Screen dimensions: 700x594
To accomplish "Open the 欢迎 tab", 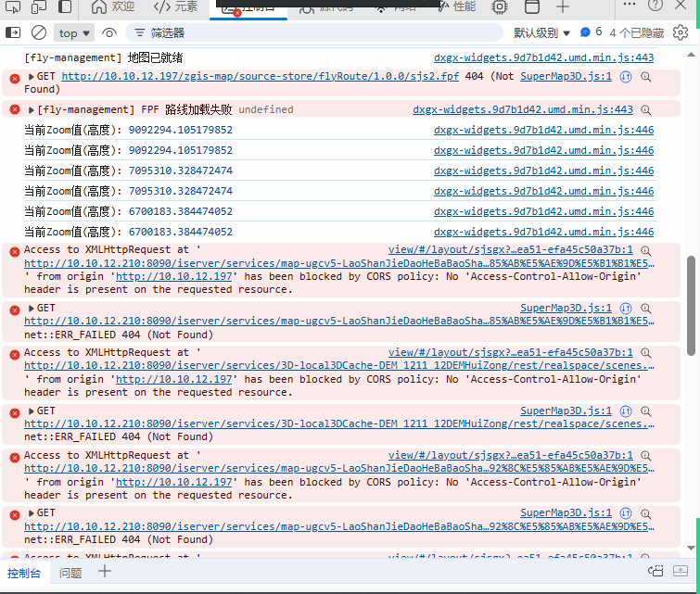I will coord(112,6).
